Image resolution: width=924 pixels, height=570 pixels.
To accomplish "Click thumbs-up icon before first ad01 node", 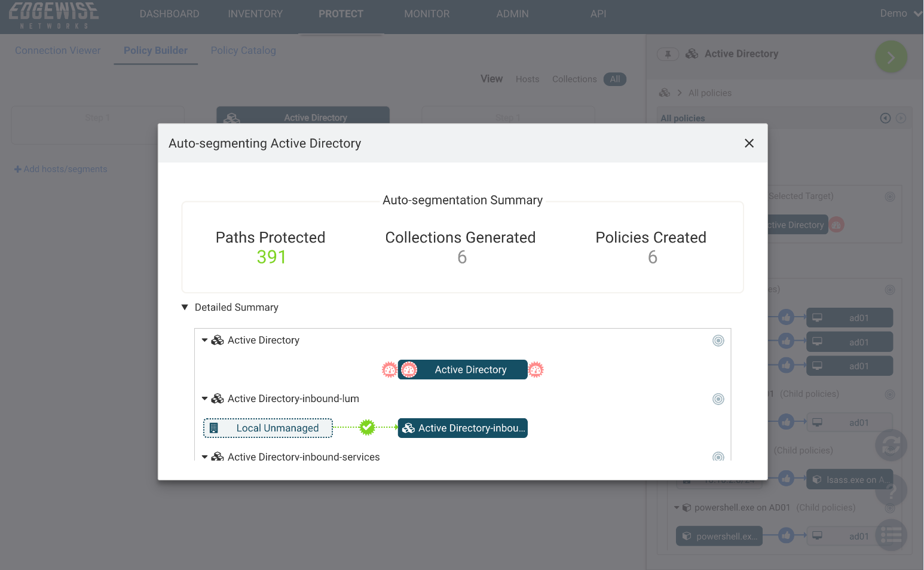I will [786, 317].
